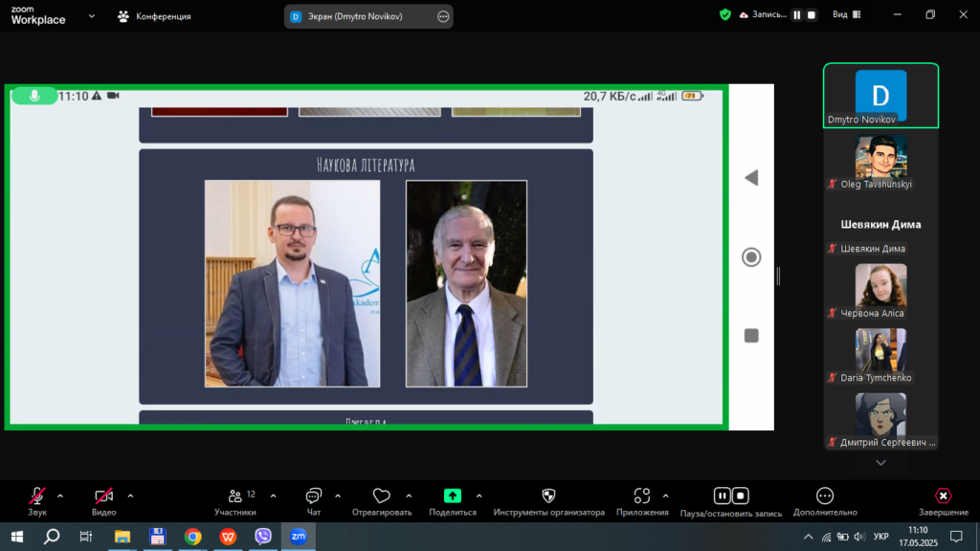Select the Конференция tab

click(x=154, y=16)
